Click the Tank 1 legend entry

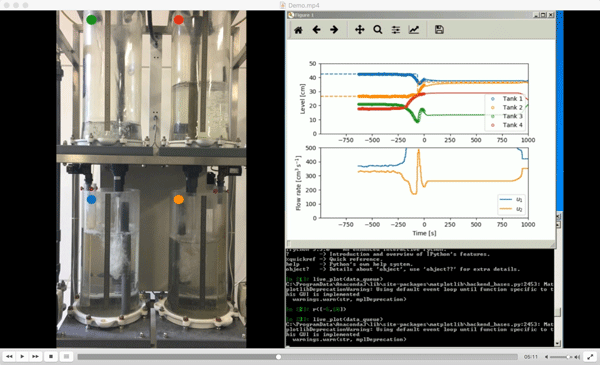[x=506, y=99]
